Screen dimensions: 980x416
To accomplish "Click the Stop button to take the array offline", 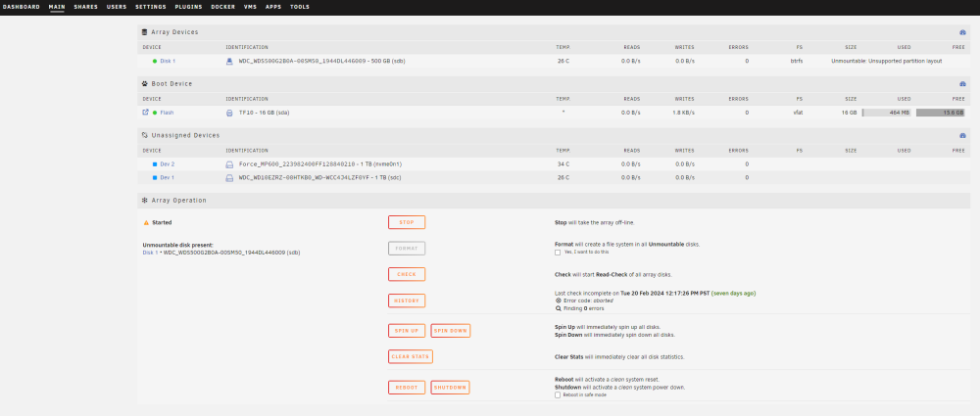I will click(407, 222).
